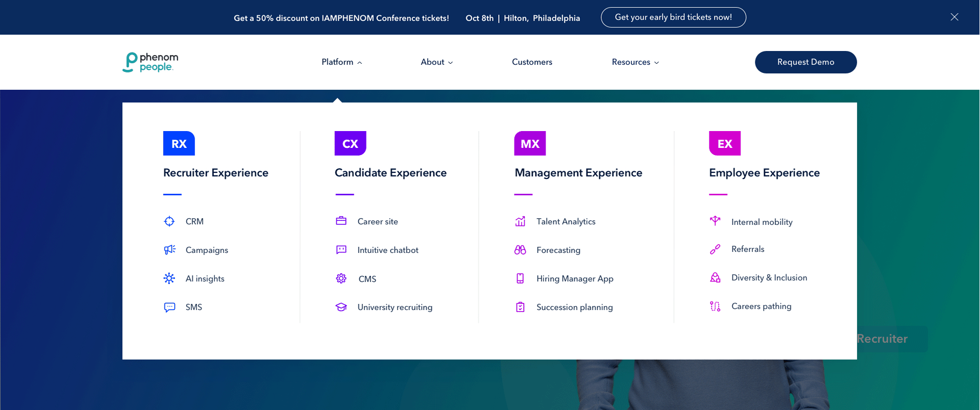Click the Campaigns megaphone icon
980x410 pixels.
coord(169,250)
